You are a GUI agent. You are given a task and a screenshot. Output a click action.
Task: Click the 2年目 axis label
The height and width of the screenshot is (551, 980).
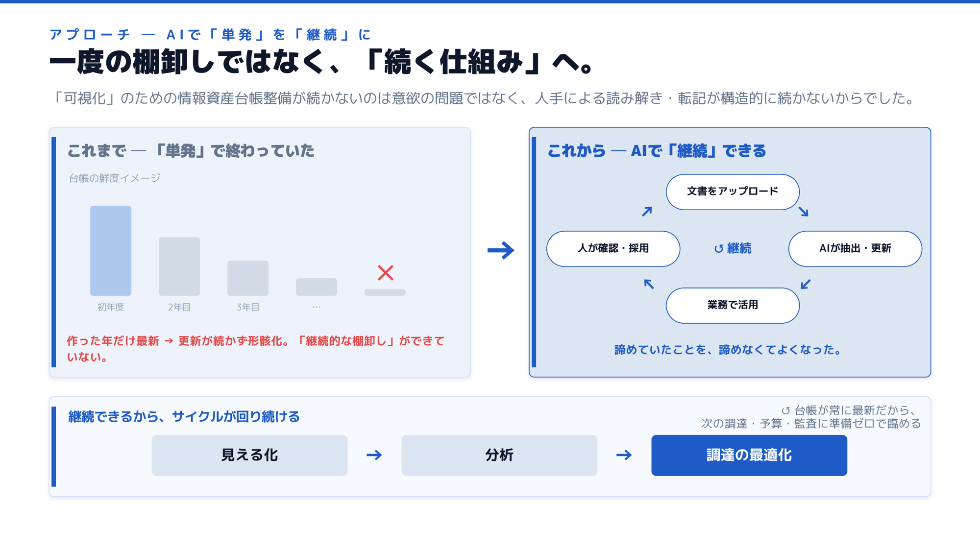[x=179, y=307]
